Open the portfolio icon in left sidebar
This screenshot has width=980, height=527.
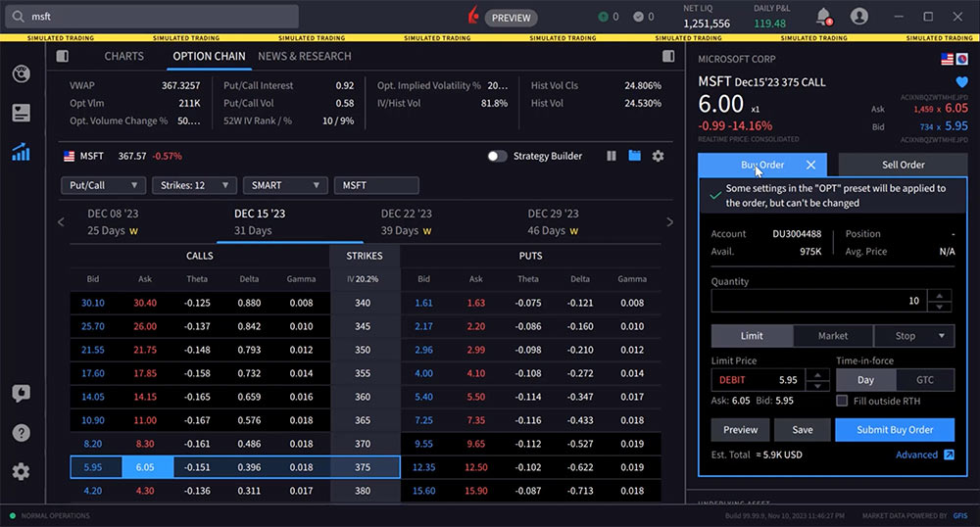pyautogui.click(x=22, y=73)
